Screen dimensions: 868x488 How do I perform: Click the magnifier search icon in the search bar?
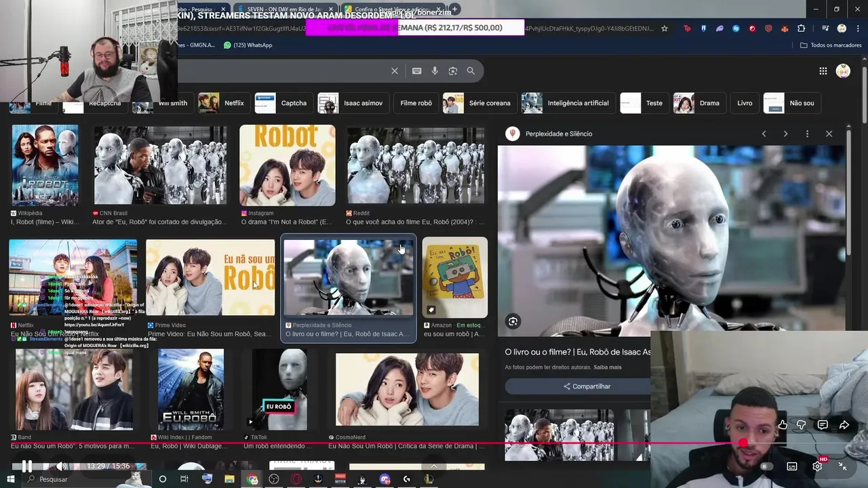click(x=471, y=70)
